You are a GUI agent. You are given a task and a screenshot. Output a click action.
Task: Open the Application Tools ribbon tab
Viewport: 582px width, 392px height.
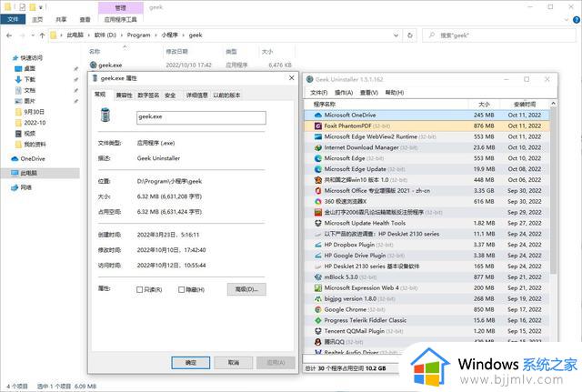pos(121,19)
